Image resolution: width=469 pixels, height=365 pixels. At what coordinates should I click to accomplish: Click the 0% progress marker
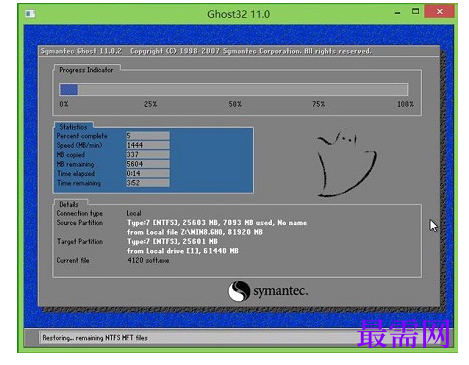tap(64, 104)
